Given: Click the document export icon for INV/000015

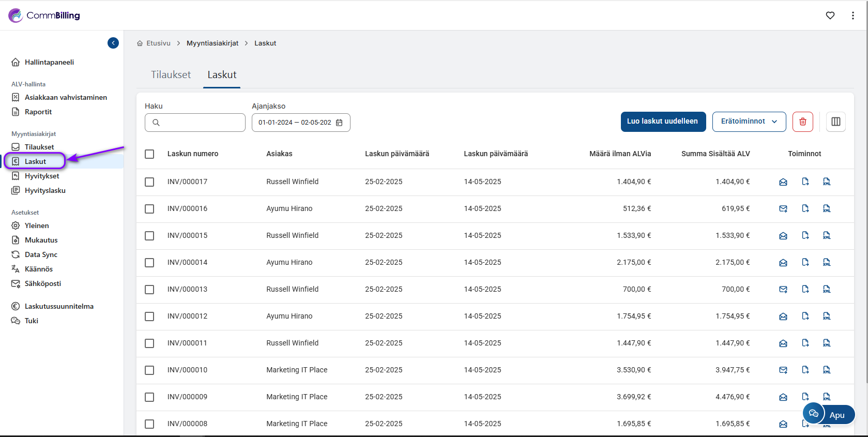Looking at the screenshot, I should [805, 236].
